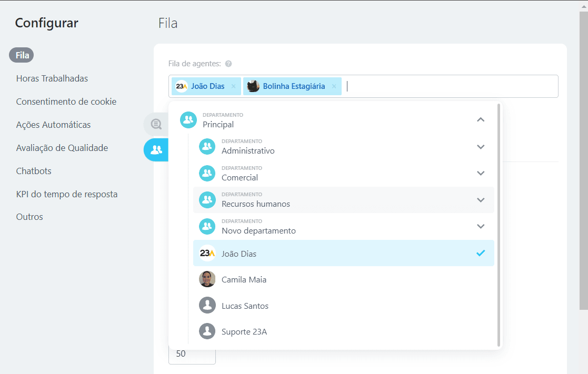The width and height of the screenshot is (588, 374).
Task: Click Suporte 23A's avatar icon
Action: pyautogui.click(x=207, y=331)
